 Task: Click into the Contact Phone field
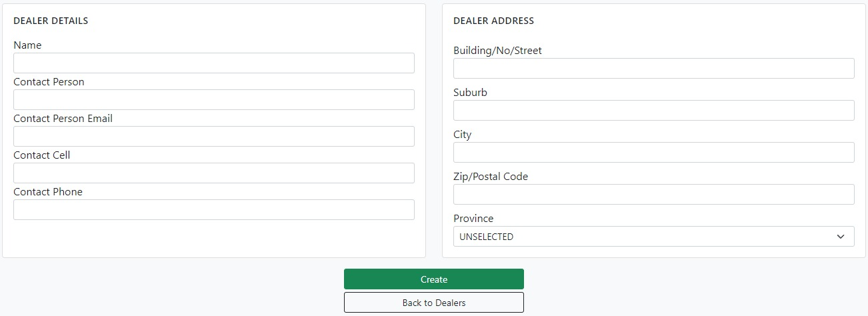pyautogui.click(x=213, y=210)
